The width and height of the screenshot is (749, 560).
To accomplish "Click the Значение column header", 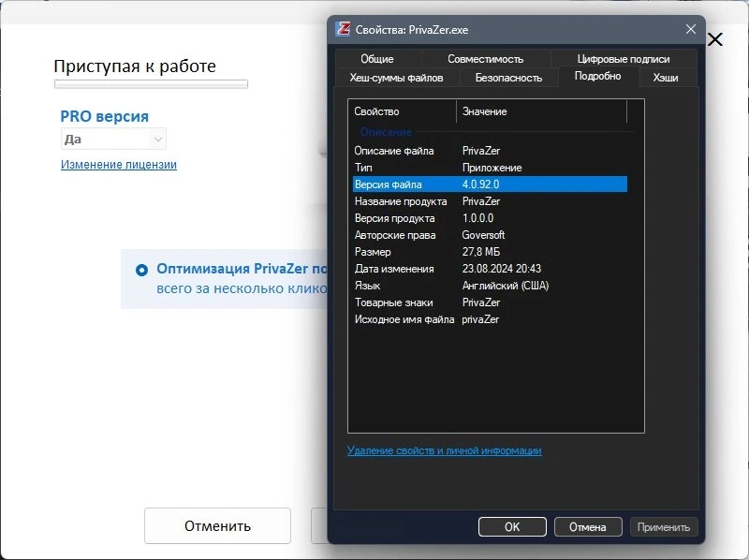I will pos(541,111).
